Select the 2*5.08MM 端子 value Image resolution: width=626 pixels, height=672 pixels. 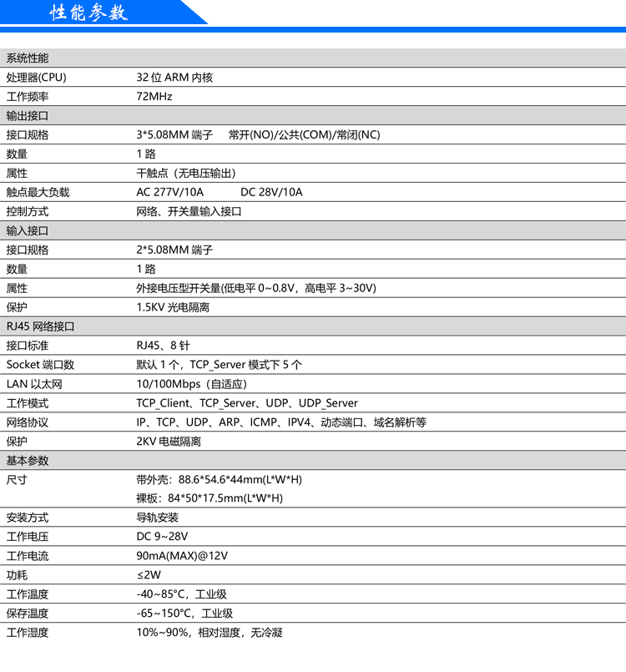174,250
